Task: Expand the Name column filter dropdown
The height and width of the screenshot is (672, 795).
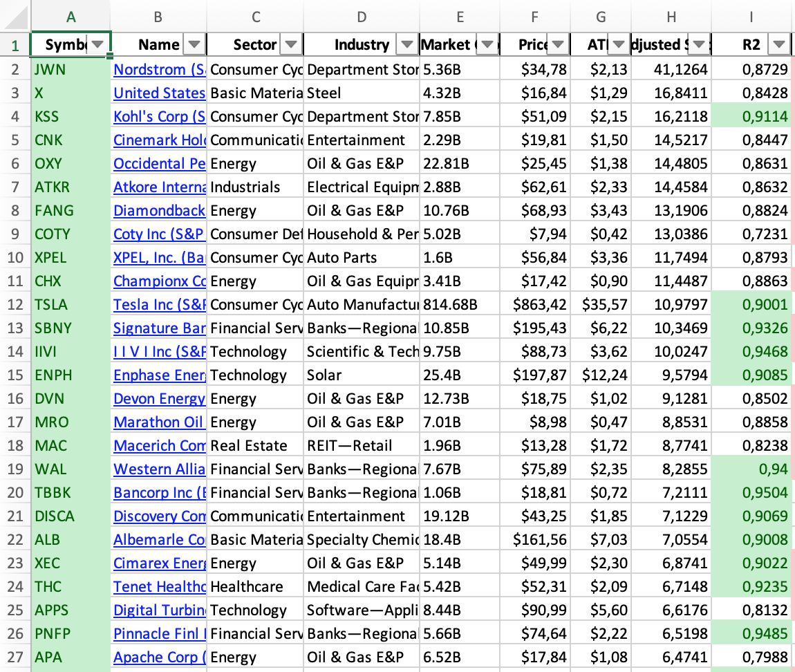Action: 194,44
